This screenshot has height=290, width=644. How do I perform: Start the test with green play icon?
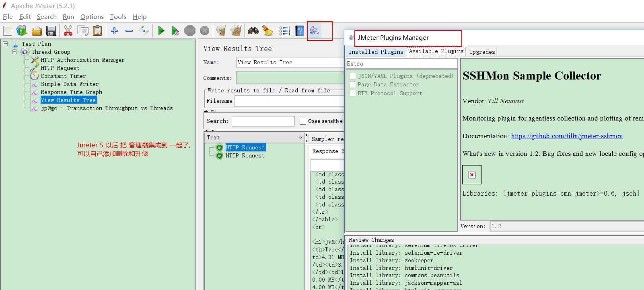point(161,31)
